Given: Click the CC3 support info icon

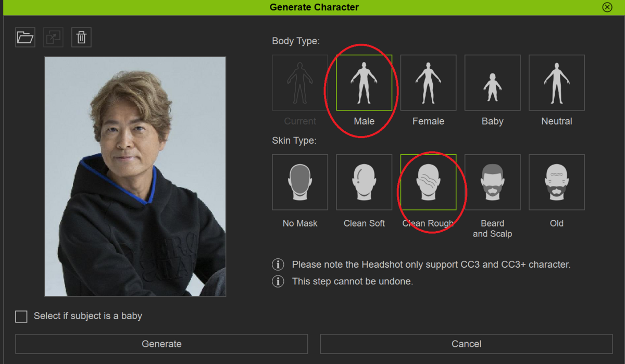Looking at the screenshot, I should [x=278, y=265].
